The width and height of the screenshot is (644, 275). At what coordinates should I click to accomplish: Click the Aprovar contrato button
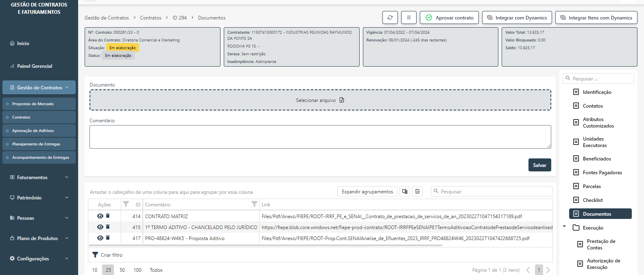449,17
